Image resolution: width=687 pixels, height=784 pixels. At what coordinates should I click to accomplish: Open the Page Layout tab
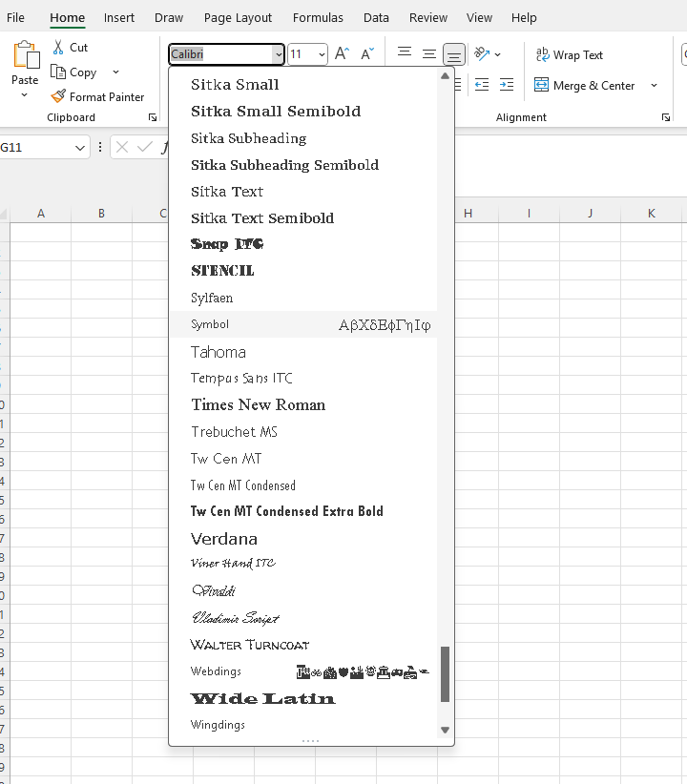tap(238, 18)
